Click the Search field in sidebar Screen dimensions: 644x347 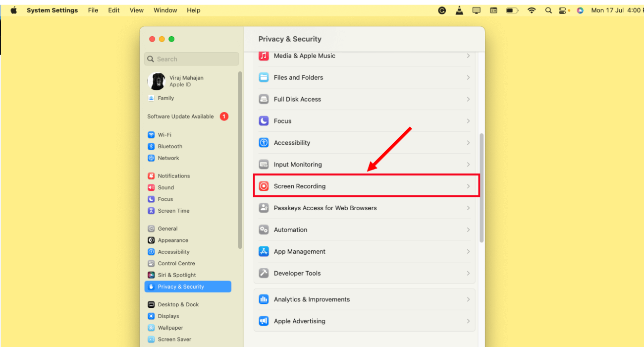click(x=192, y=59)
